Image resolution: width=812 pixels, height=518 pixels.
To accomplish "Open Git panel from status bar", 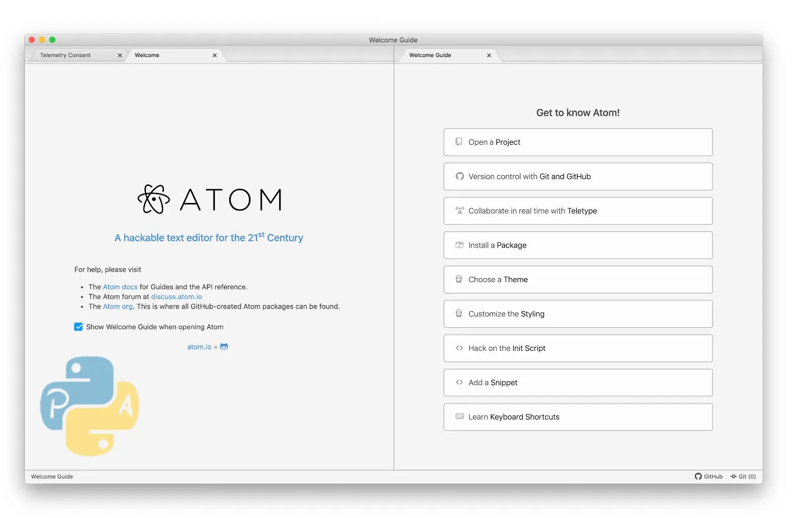I will (x=743, y=477).
